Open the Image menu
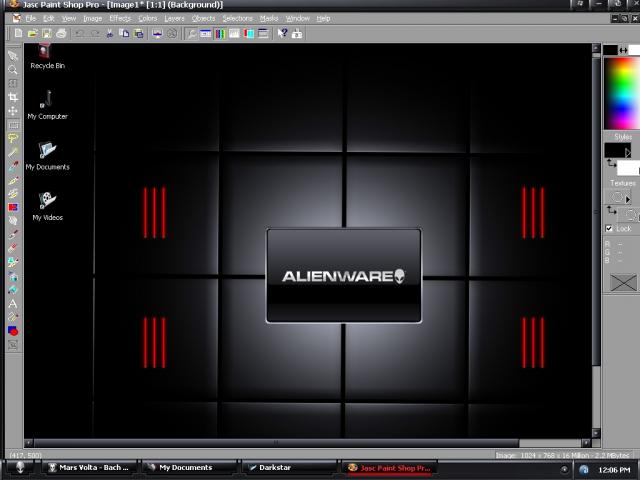Image resolution: width=640 pixels, height=480 pixels. tap(93, 18)
